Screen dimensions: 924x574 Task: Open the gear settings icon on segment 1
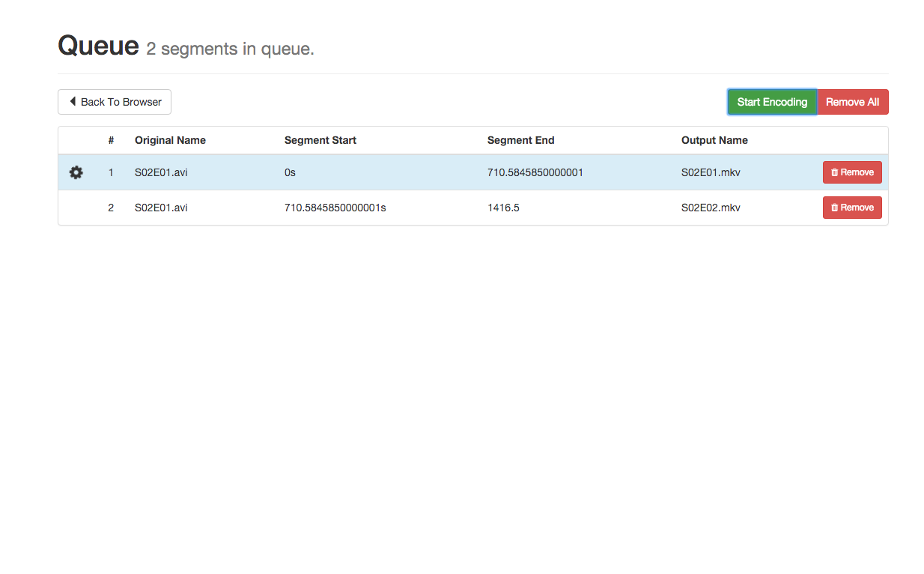pos(76,172)
